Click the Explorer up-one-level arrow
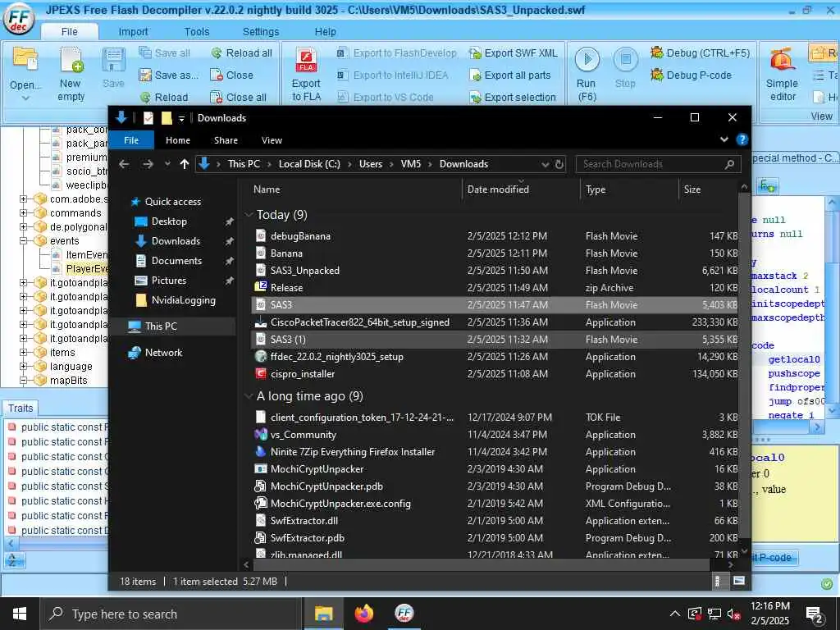Viewport: 840px width, 630px height. coord(185,164)
